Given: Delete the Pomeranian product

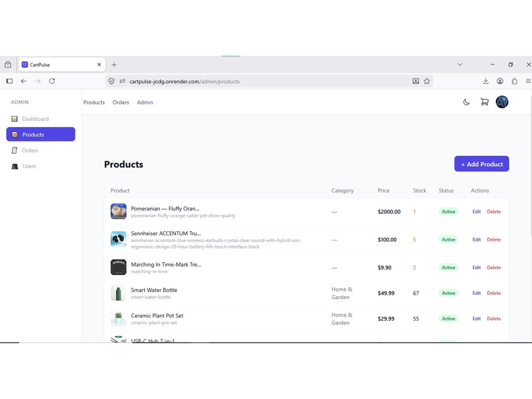Looking at the screenshot, I should (494, 212).
